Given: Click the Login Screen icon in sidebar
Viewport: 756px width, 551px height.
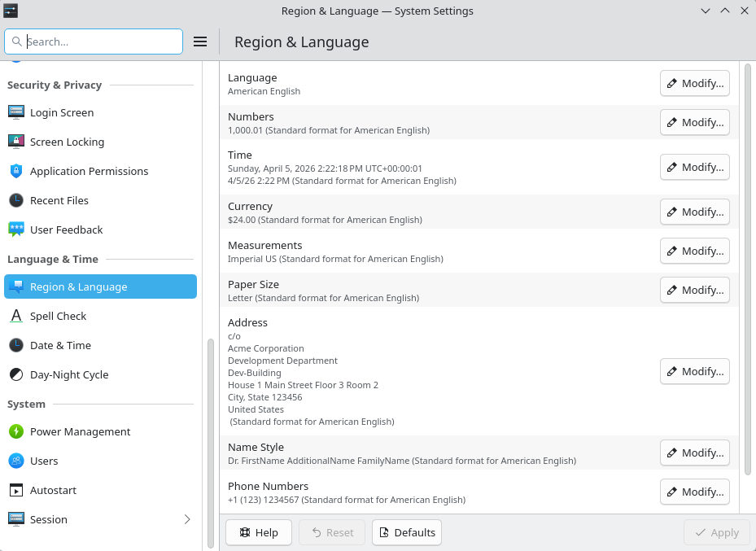Looking at the screenshot, I should 16,112.
